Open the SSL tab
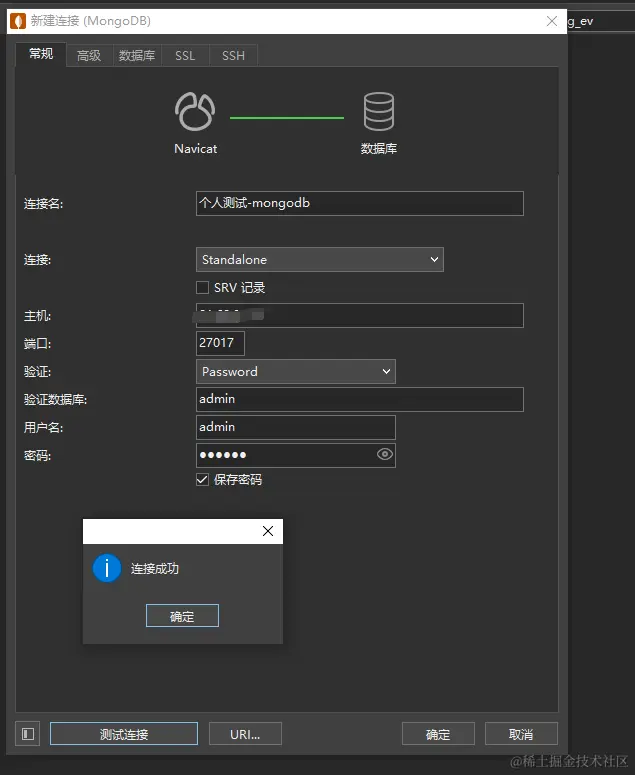Viewport: 635px width, 775px height. click(x=185, y=55)
